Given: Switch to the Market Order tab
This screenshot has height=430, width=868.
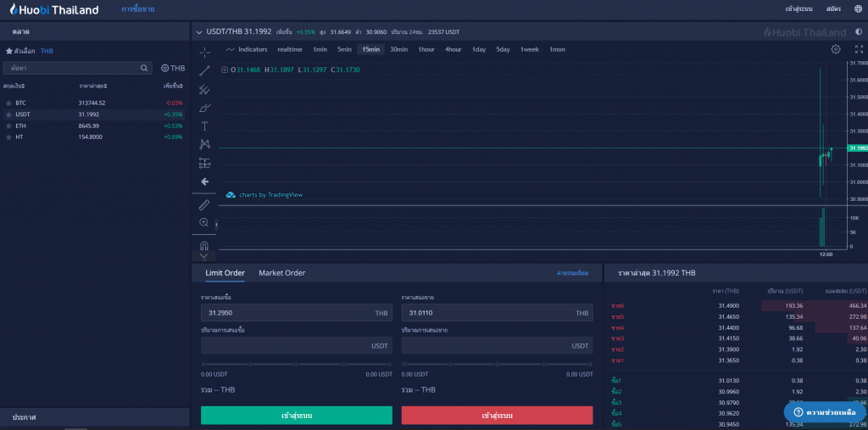Looking at the screenshot, I should [x=281, y=273].
